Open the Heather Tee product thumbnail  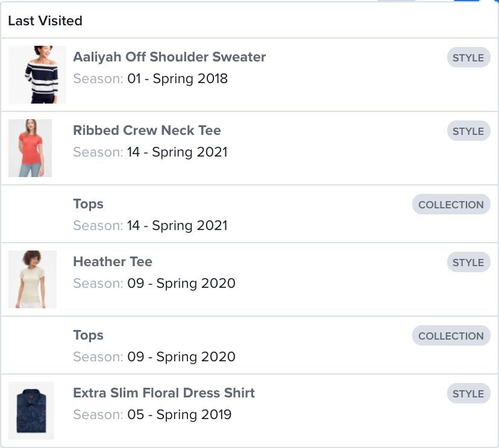pyautogui.click(x=33, y=279)
